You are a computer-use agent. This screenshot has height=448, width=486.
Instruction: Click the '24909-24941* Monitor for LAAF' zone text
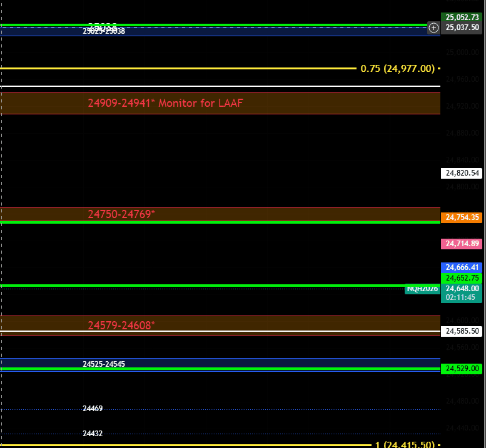coord(165,103)
